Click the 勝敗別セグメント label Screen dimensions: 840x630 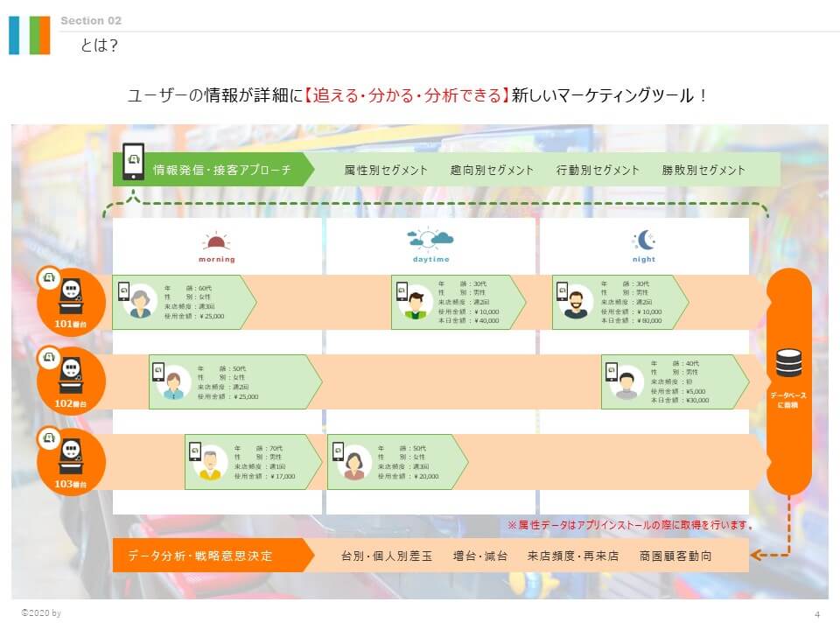click(x=703, y=171)
